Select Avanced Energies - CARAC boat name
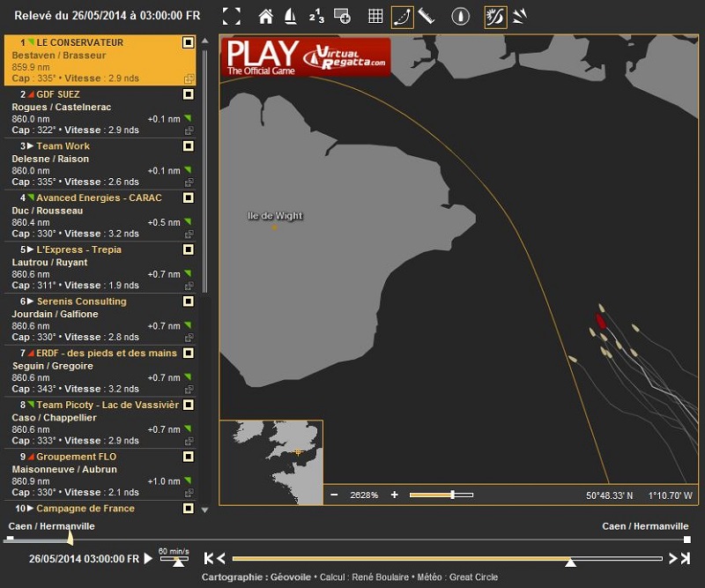Image resolution: width=705 pixels, height=588 pixels. pos(99,198)
